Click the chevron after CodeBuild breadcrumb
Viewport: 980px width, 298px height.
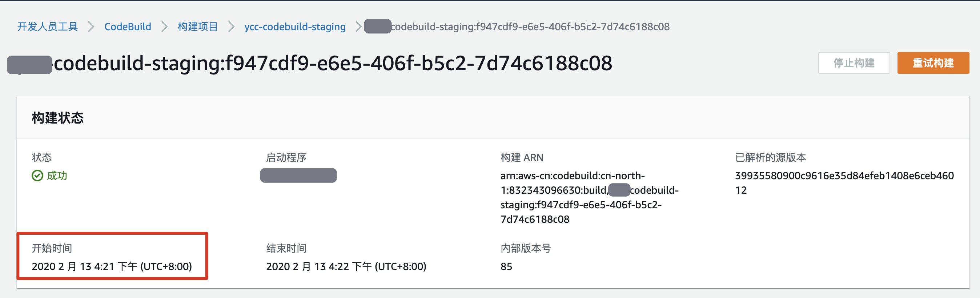pyautogui.click(x=164, y=27)
